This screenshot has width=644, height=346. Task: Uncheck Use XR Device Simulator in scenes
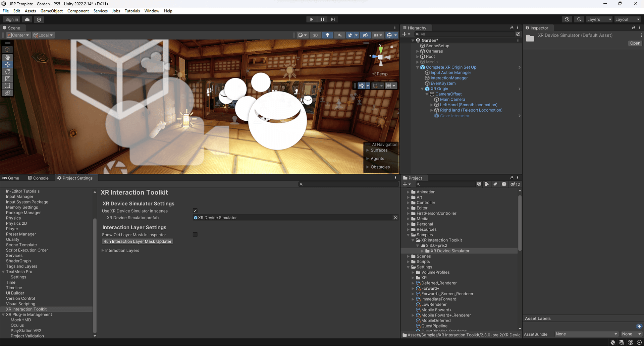point(195,211)
